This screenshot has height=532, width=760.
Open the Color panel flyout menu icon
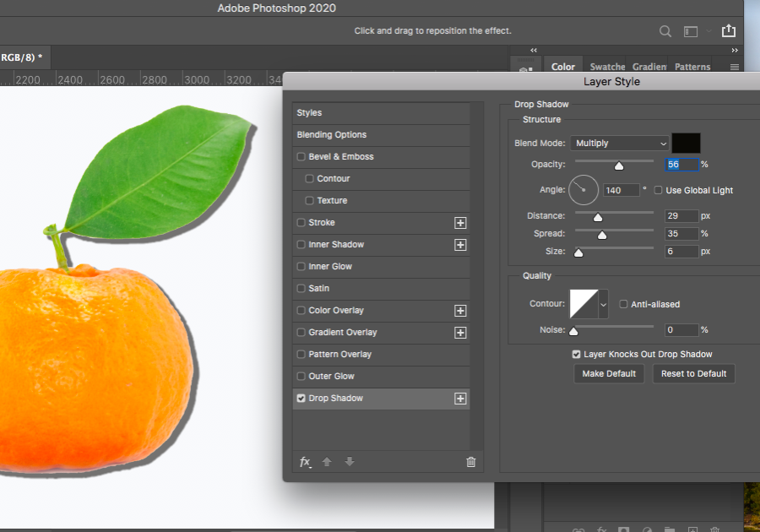[734, 67]
